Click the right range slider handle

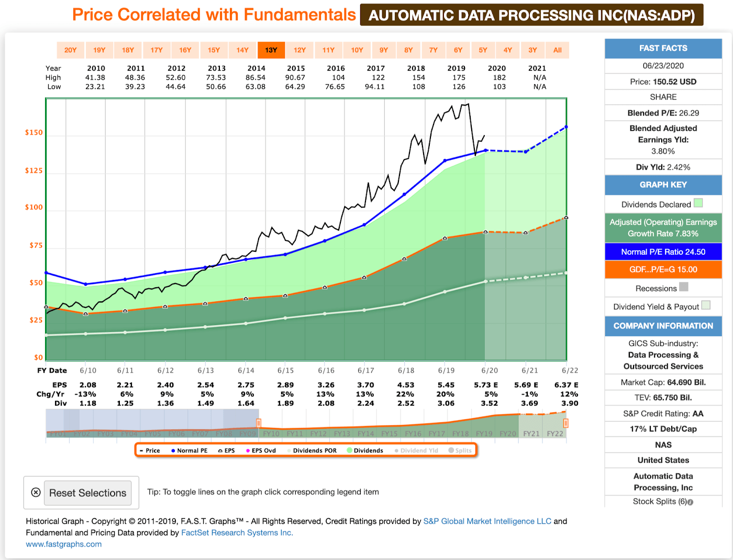(565, 423)
